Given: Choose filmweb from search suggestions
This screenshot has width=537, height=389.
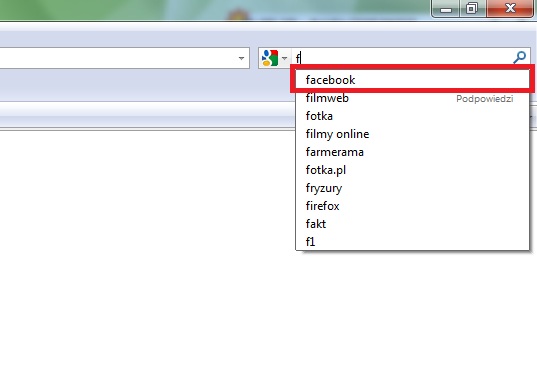Looking at the screenshot, I should pyautogui.click(x=412, y=98).
